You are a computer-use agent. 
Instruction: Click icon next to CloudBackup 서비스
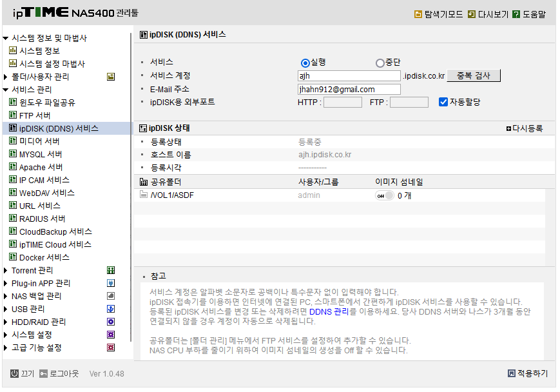[13, 231]
